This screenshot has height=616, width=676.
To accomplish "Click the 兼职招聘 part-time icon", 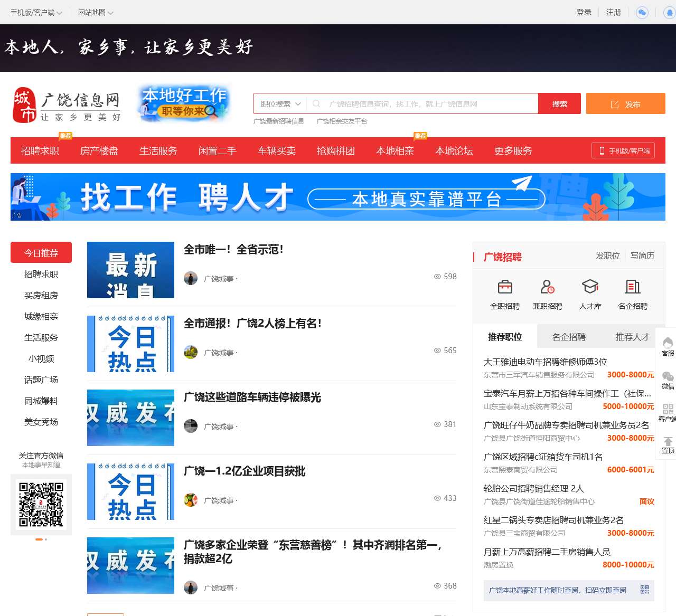I will pos(547,287).
